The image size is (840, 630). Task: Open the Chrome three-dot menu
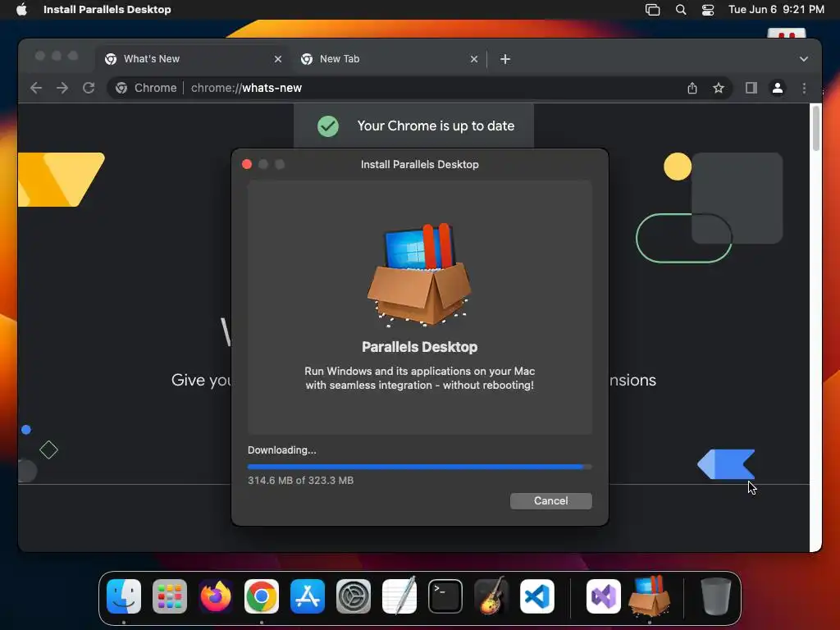(804, 88)
